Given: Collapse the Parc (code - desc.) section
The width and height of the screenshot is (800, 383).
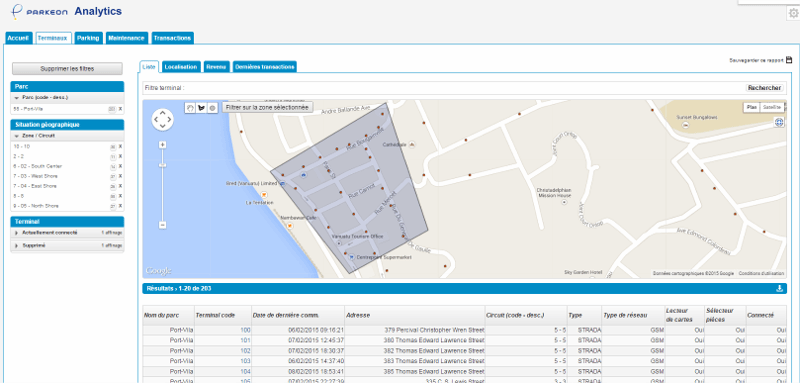Looking at the screenshot, I should click(67, 97).
